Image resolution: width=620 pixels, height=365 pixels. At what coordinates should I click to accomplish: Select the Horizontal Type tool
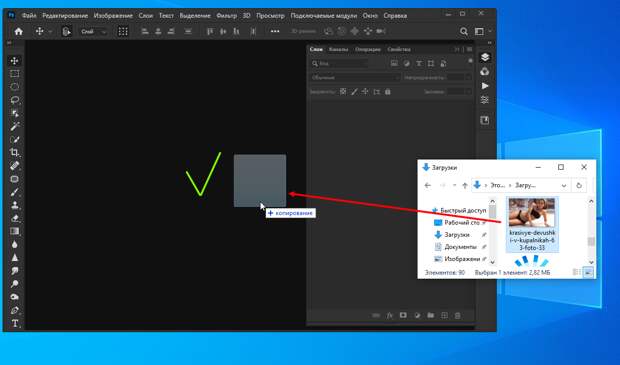[x=15, y=323]
